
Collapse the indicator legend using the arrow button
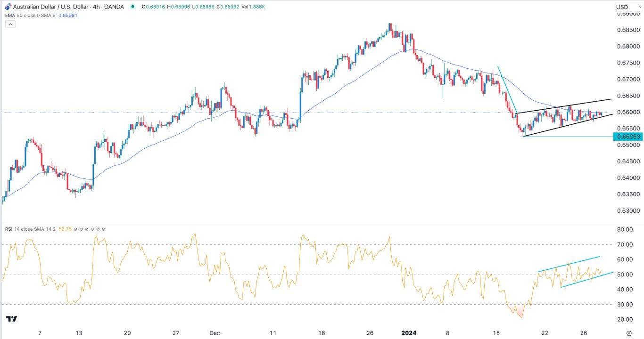pyautogui.click(x=9, y=24)
